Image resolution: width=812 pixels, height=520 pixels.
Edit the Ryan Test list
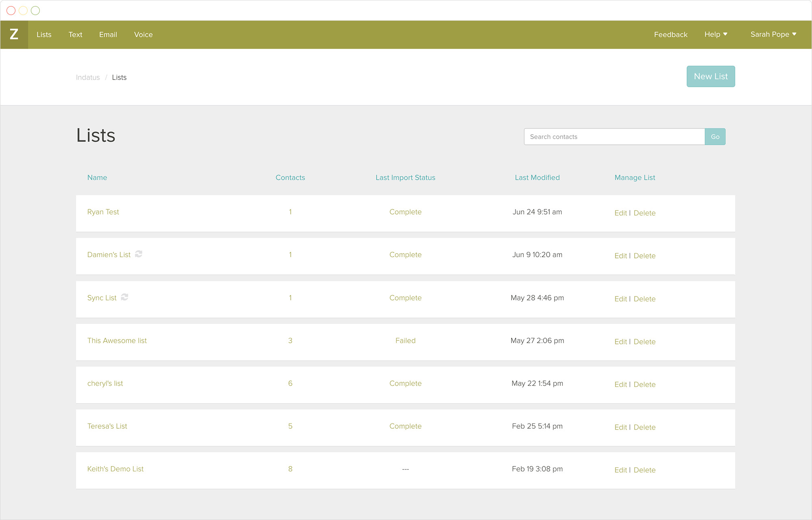(x=621, y=213)
